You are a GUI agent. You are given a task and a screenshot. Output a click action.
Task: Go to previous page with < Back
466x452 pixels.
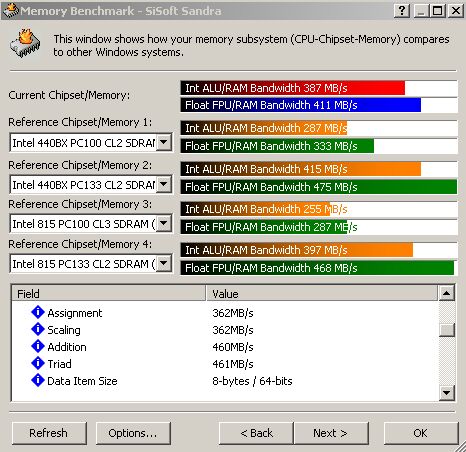256,433
